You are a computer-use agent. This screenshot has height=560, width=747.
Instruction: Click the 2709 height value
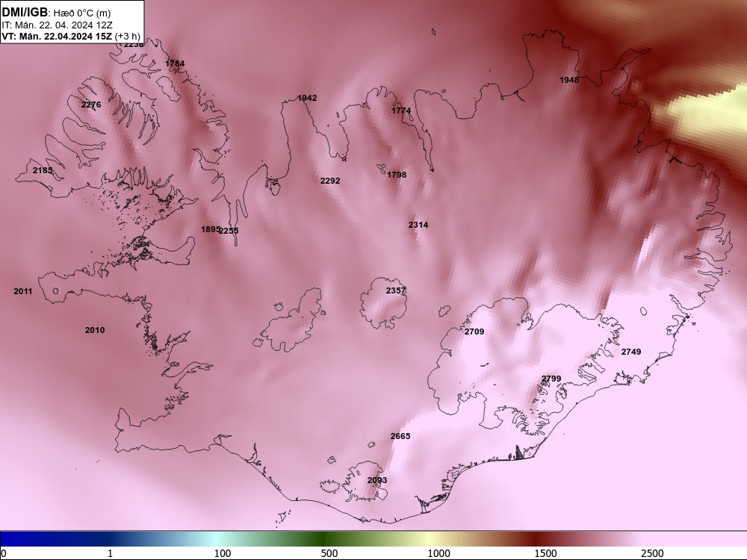[474, 332]
